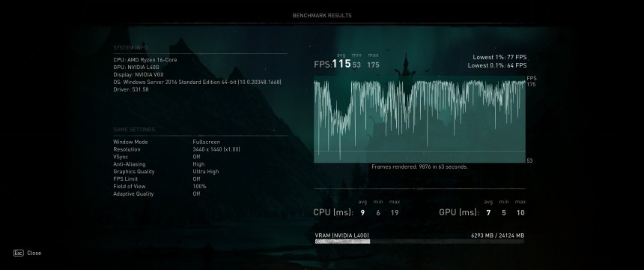Screen dimensions: 644x270
Task: Click the Resolution 3440 x 1440 value
Action: click(x=216, y=149)
